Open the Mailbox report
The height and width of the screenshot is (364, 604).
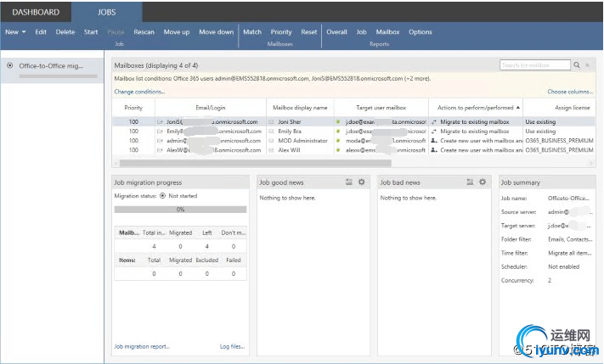point(387,32)
